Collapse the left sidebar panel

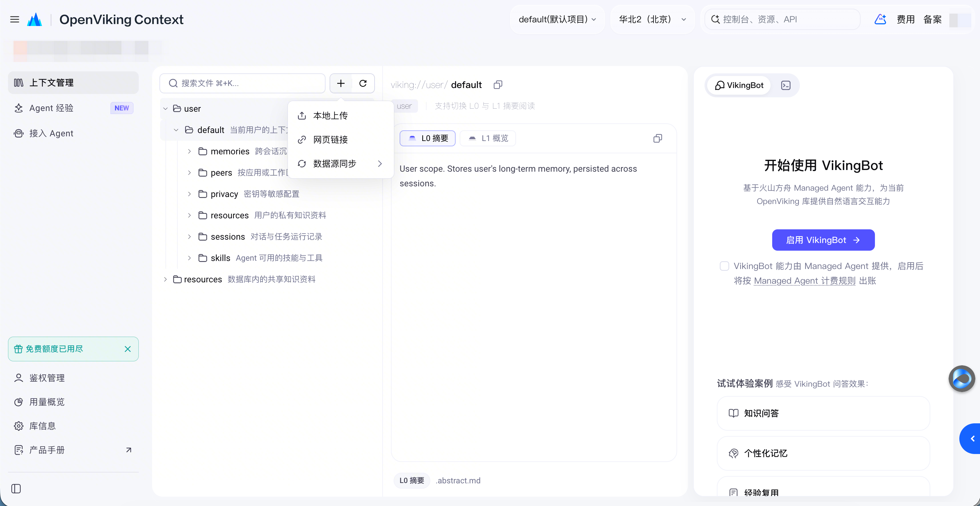(x=16, y=489)
